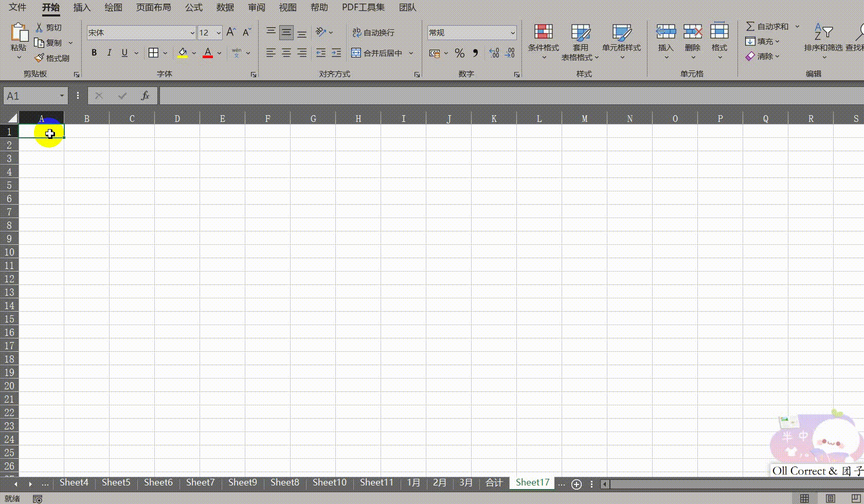Screen dimensions: 864x504
Task: Apply accounting number format icon
Action: pyautogui.click(x=435, y=53)
